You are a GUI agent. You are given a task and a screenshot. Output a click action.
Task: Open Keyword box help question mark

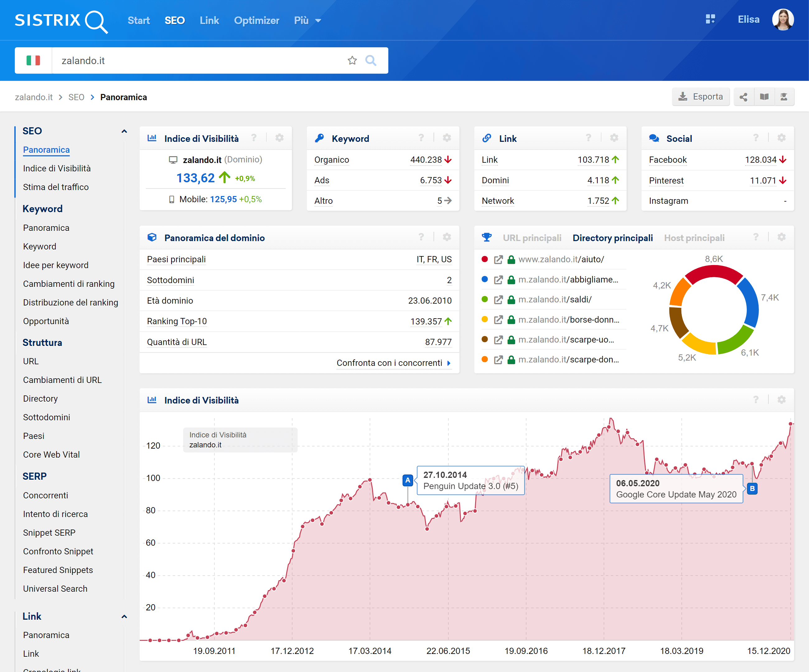point(421,138)
